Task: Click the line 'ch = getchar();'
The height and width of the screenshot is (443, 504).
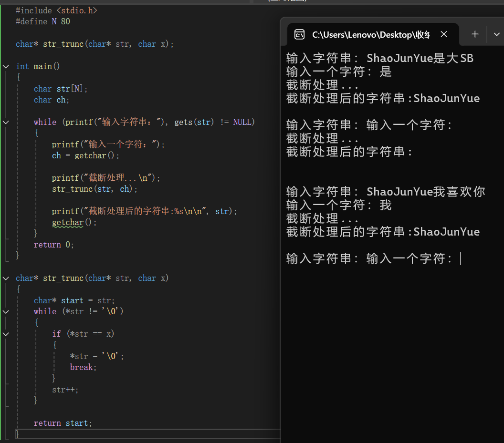Action: 85,155
